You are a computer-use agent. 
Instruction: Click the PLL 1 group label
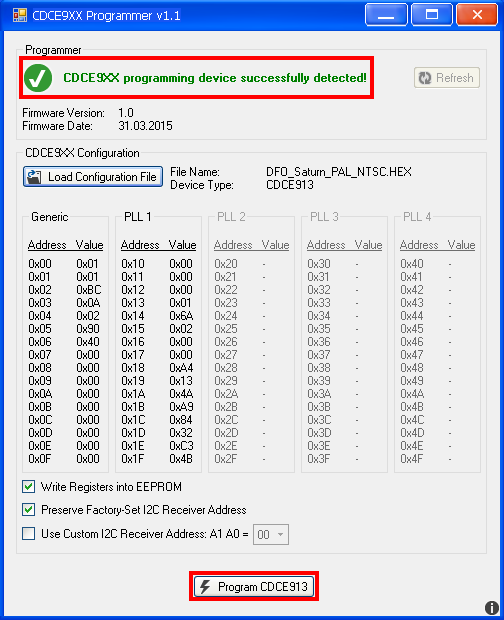[137, 217]
